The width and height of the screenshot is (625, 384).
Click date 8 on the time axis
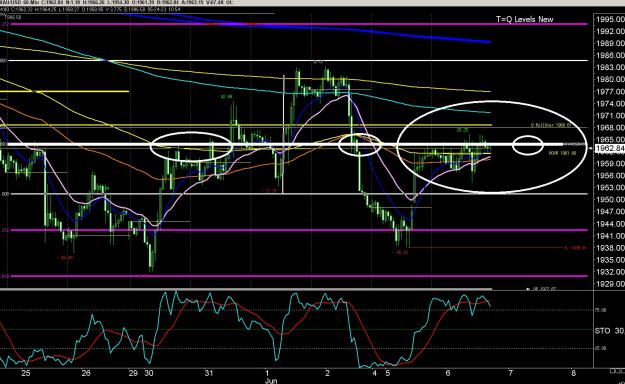(x=574, y=373)
